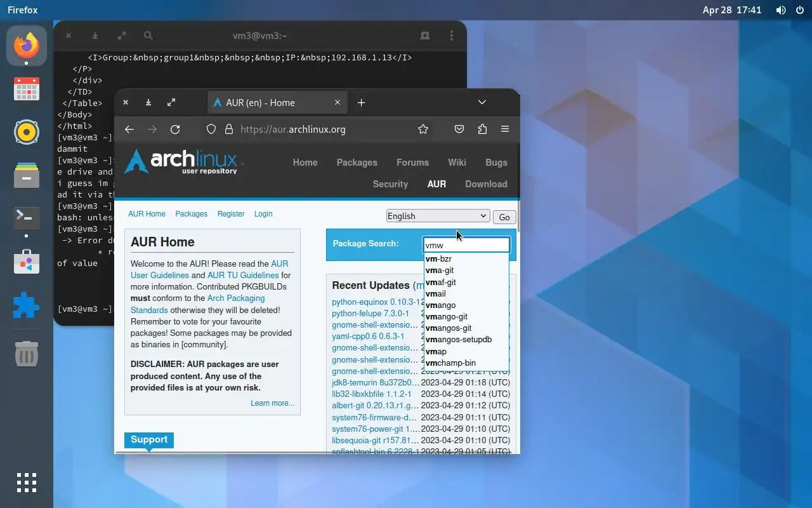Open Packages link beside AUR Home
Image resolution: width=812 pixels, height=508 pixels.
[192, 214]
